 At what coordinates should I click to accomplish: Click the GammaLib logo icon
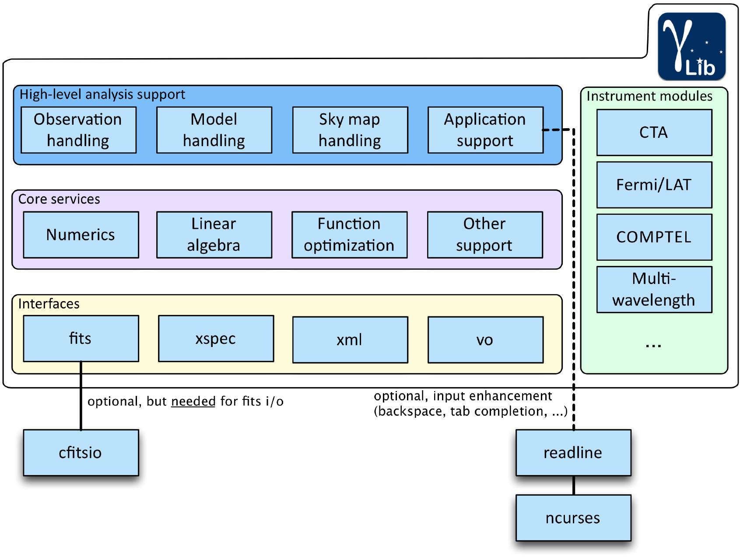[x=691, y=46]
